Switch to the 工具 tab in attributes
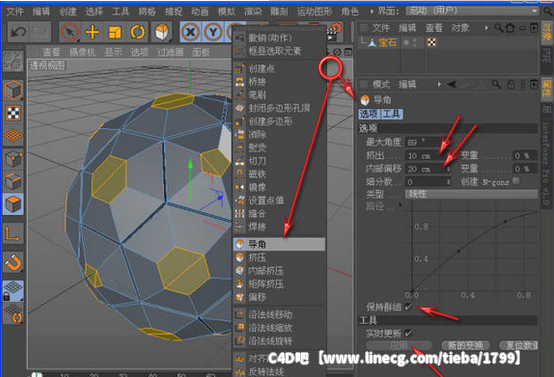The image size is (554, 377). point(391,114)
